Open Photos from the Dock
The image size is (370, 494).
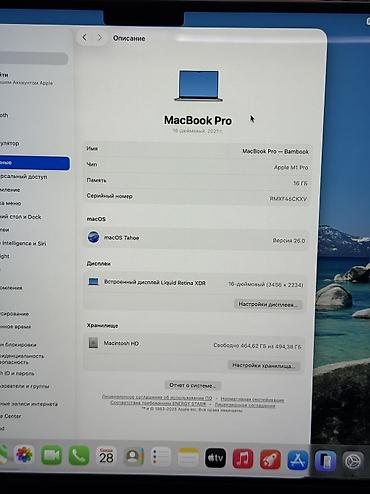pyautogui.click(x=24, y=455)
